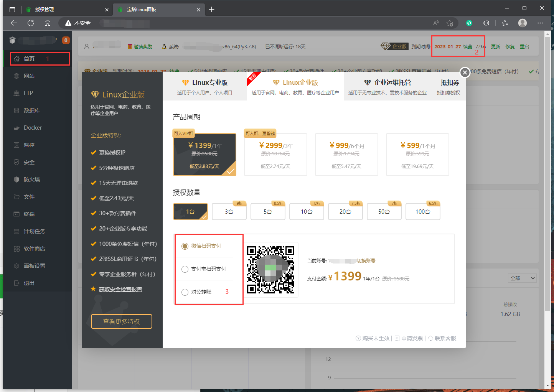
Task: Click the orange notification badge 0
Action: click(66, 40)
